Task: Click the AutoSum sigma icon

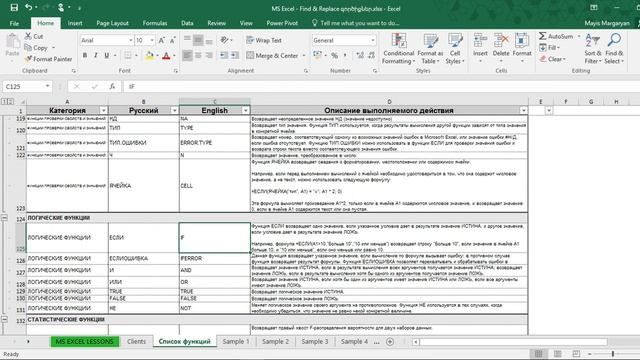Action: (542, 36)
